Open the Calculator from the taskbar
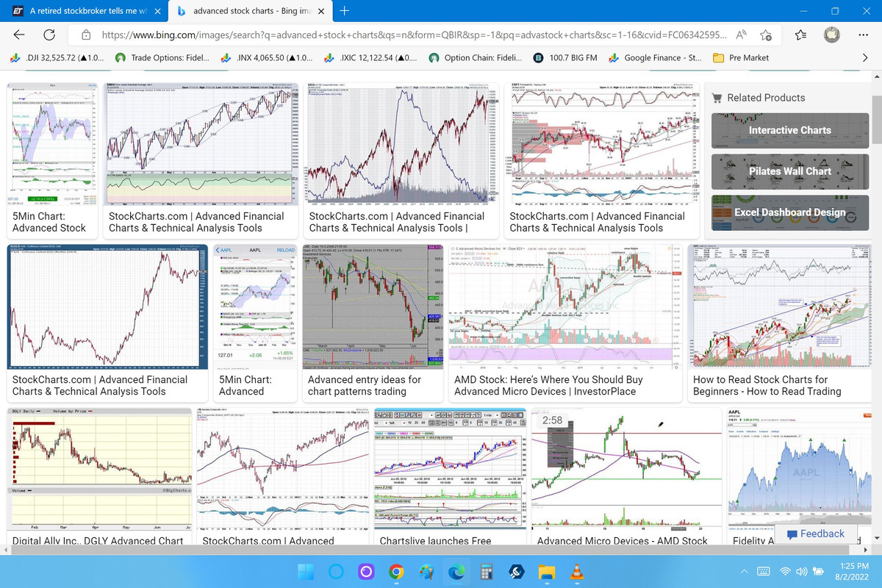882x588 pixels. click(486, 572)
